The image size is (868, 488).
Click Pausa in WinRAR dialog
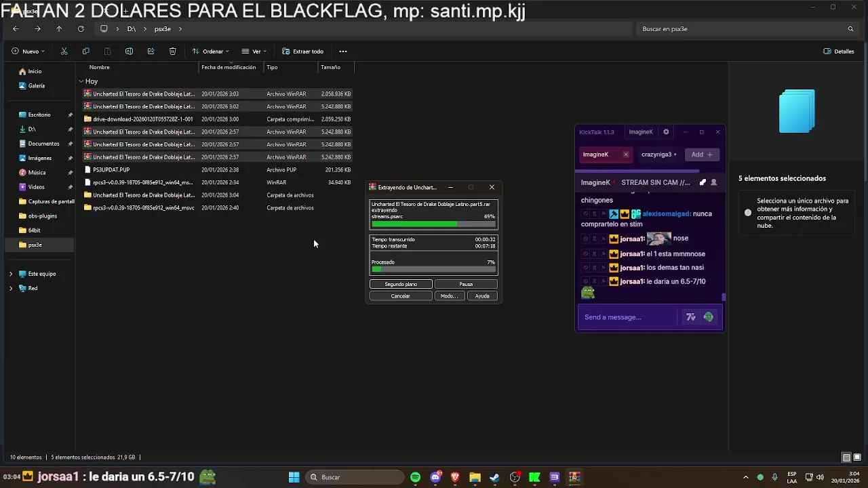coord(466,284)
